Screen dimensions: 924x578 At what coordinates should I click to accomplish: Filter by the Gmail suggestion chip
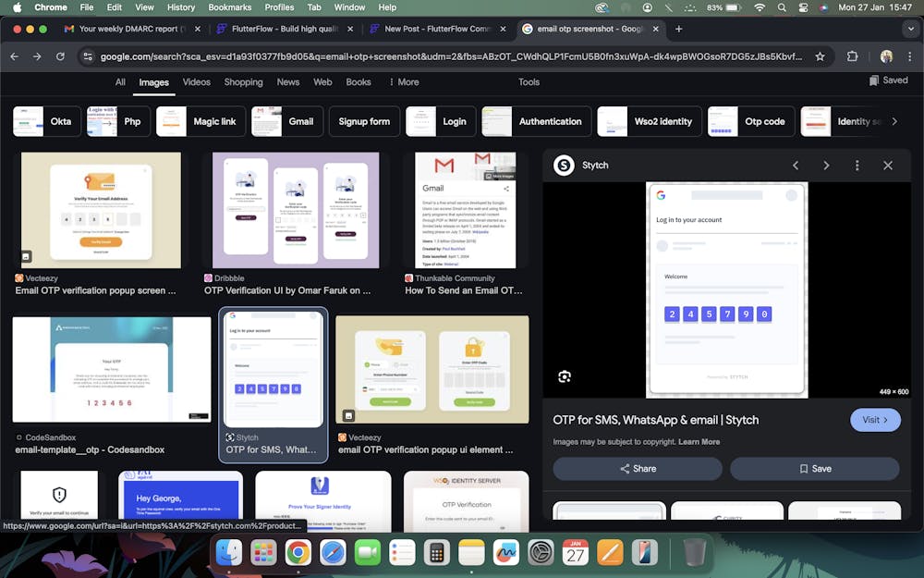287,121
